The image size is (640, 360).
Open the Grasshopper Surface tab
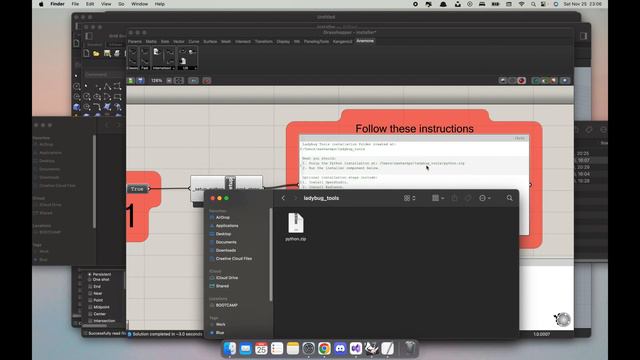point(210,42)
